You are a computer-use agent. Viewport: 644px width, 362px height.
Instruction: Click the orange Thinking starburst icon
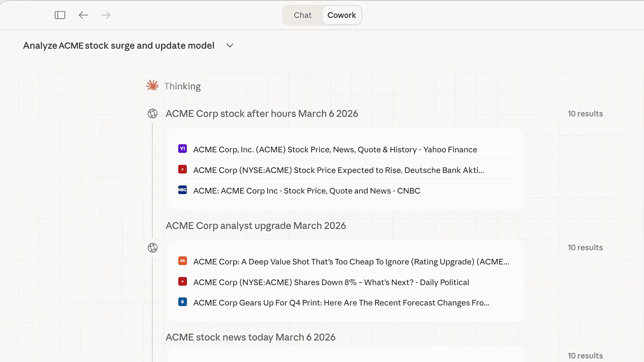[152, 86]
